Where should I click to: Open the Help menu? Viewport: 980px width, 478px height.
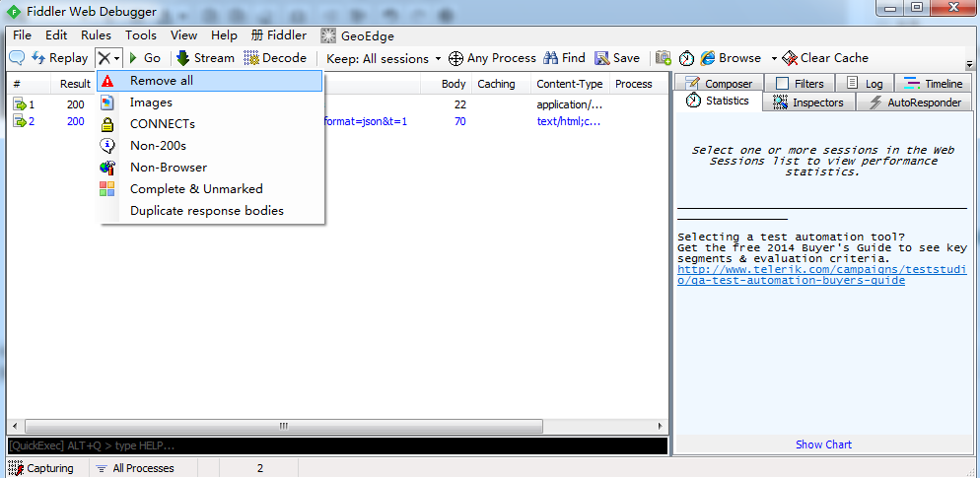(224, 35)
